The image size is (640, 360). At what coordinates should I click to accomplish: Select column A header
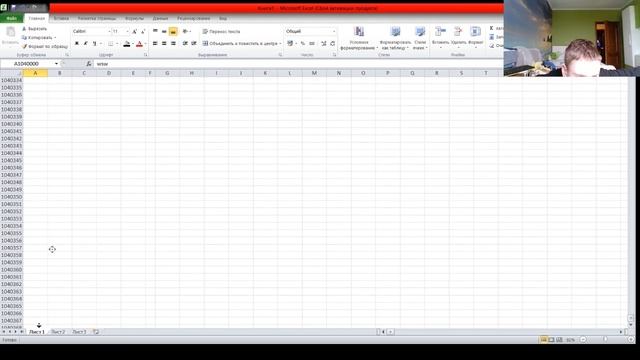point(35,73)
